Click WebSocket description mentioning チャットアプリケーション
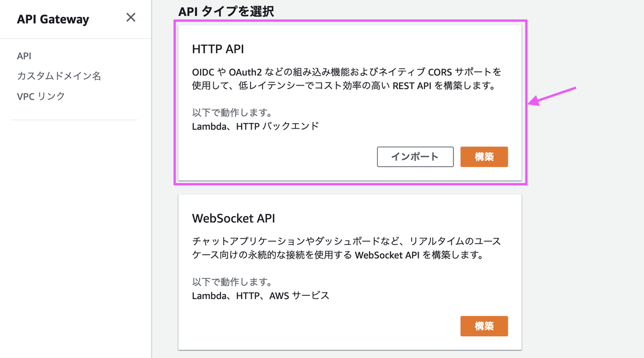Image resolution: width=644 pixels, height=358 pixels. click(347, 248)
